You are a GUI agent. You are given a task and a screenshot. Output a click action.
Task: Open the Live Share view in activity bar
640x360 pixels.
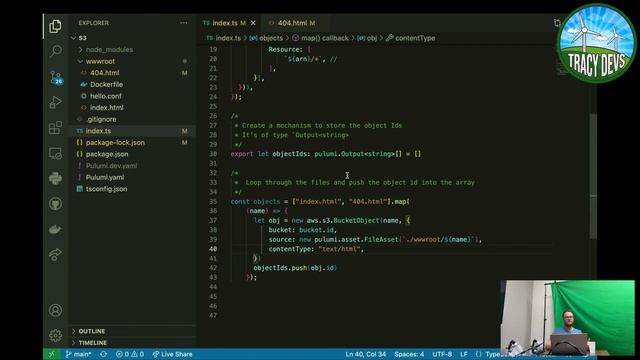coord(56,254)
